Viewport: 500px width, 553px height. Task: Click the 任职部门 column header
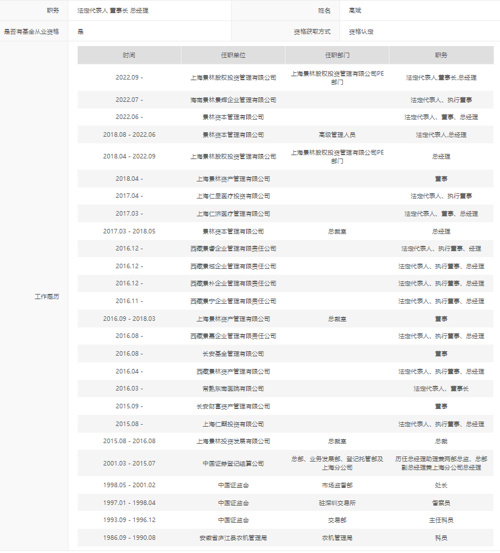click(x=337, y=55)
